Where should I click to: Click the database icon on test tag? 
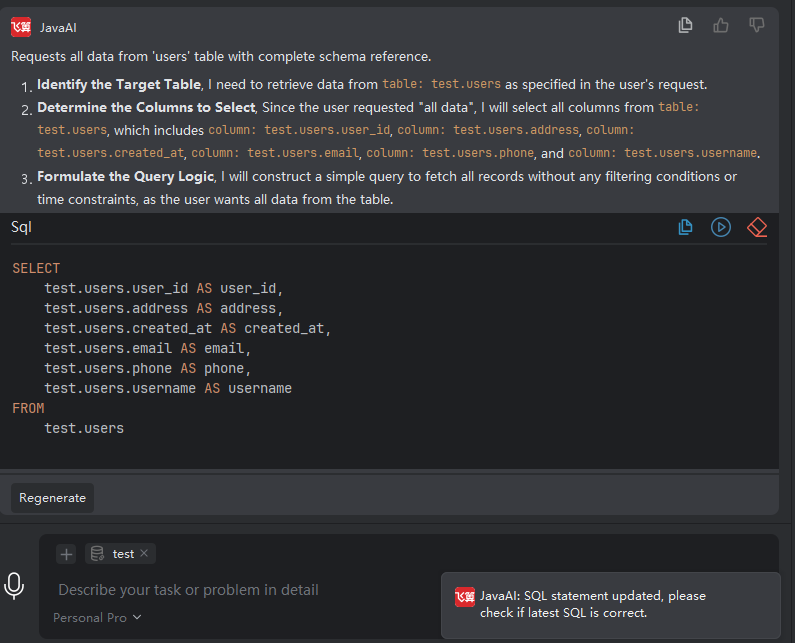(x=97, y=554)
